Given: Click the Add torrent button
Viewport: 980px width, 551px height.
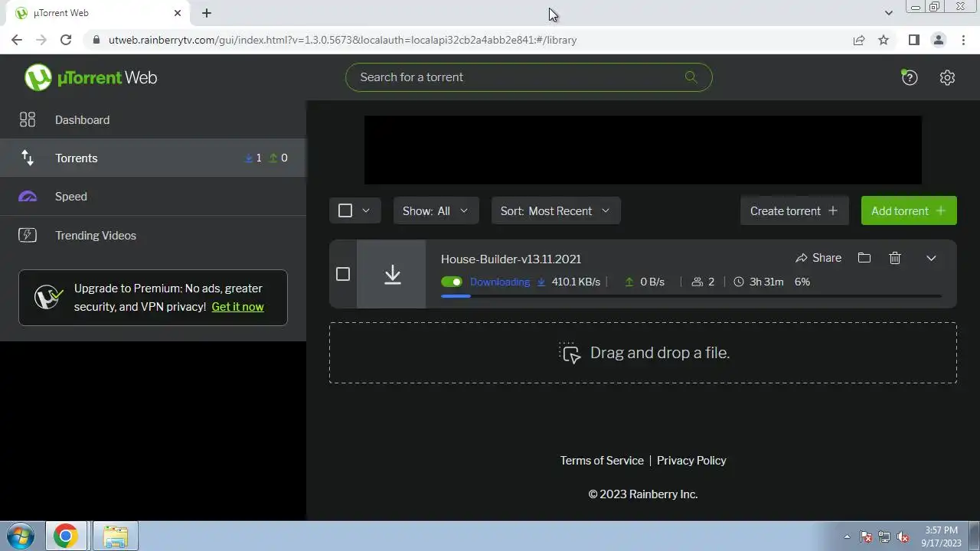Looking at the screenshot, I should click(909, 210).
